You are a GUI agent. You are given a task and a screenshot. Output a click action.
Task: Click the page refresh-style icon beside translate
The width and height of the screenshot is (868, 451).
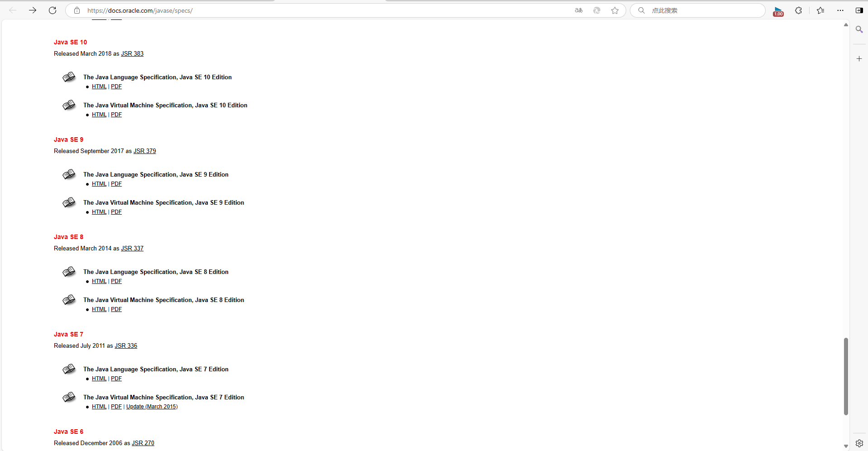597,10
